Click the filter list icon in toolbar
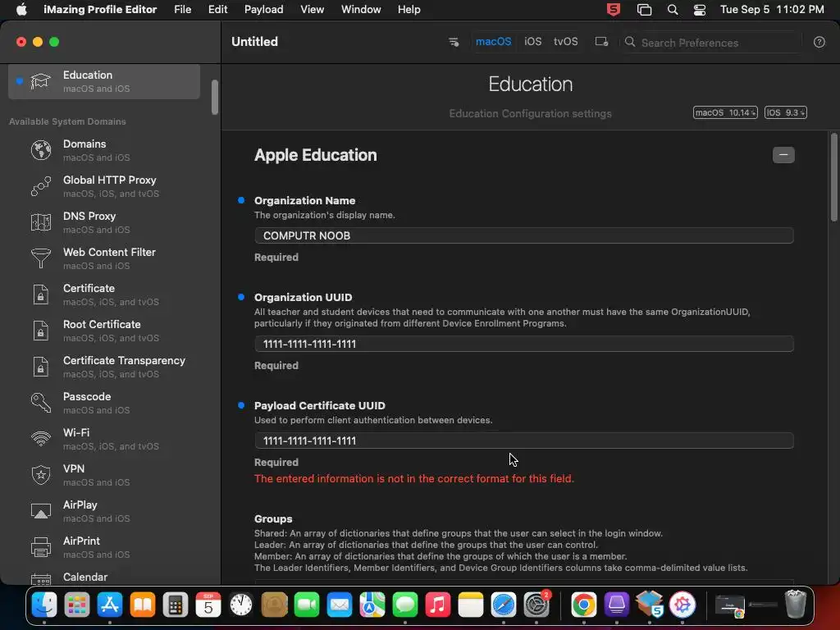 [454, 42]
